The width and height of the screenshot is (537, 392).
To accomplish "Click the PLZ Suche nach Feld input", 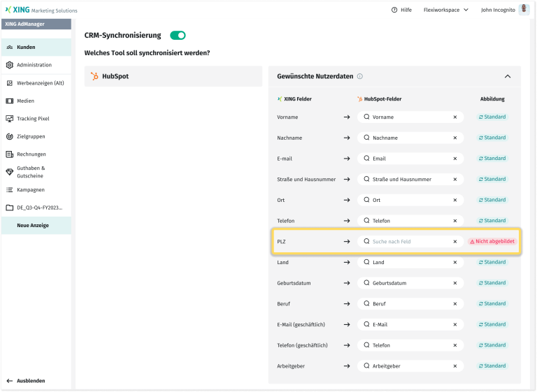I will point(410,242).
